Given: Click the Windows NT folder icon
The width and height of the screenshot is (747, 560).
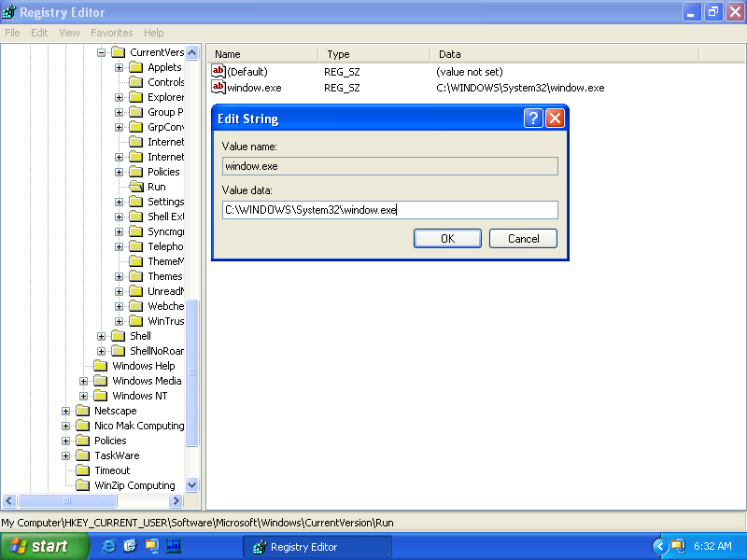Looking at the screenshot, I should coord(101,396).
